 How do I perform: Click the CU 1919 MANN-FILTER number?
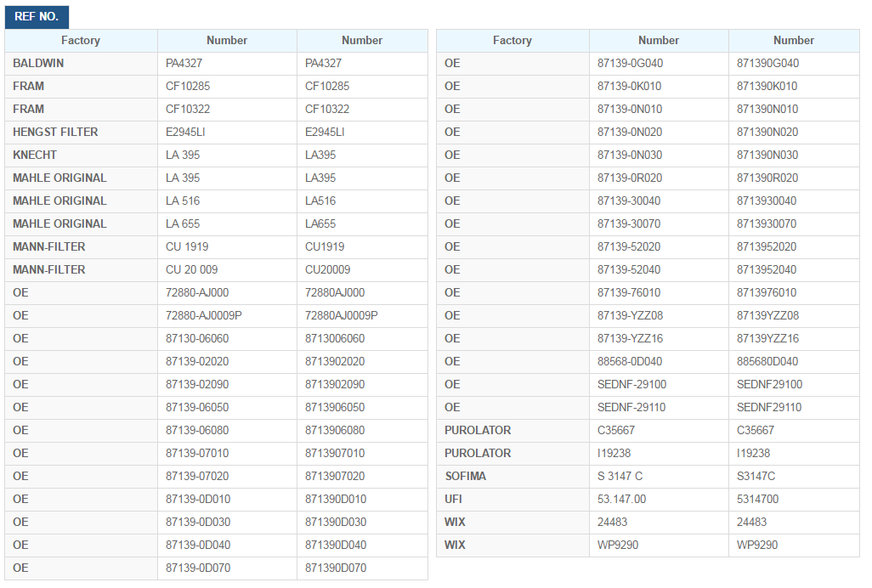[188, 246]
